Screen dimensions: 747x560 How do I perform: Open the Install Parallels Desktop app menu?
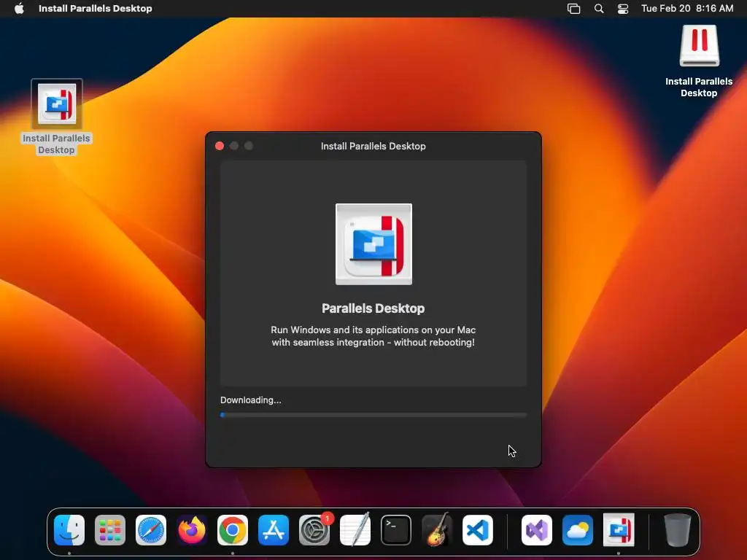coord(96,9)
